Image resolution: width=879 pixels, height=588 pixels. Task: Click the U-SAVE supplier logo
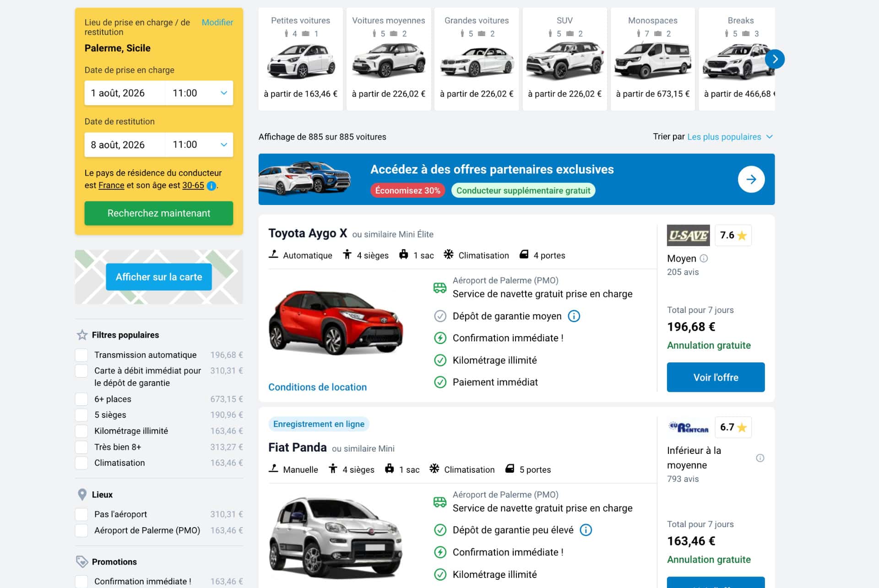(x=688, y=235)
